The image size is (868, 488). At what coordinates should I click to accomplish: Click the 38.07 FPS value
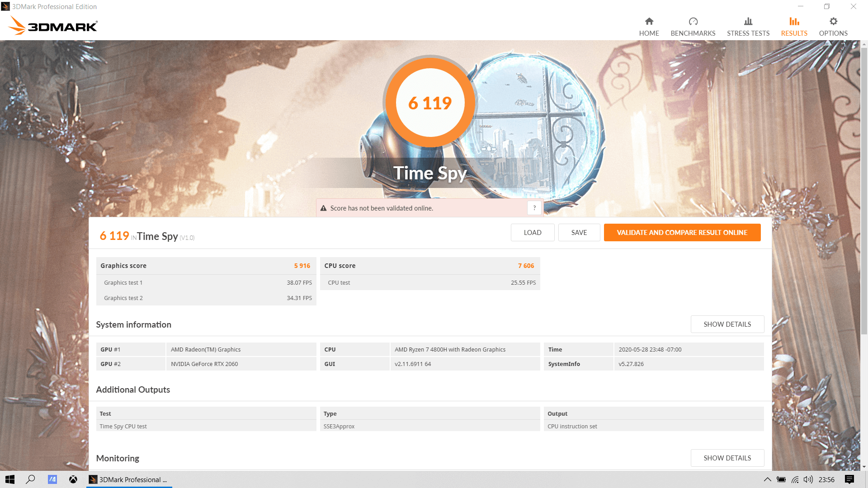pyautogui.click(x=299, y=282)
